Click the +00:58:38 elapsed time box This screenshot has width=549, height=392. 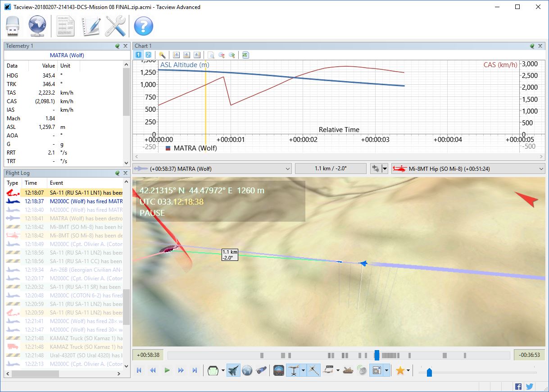coord(148,355)
